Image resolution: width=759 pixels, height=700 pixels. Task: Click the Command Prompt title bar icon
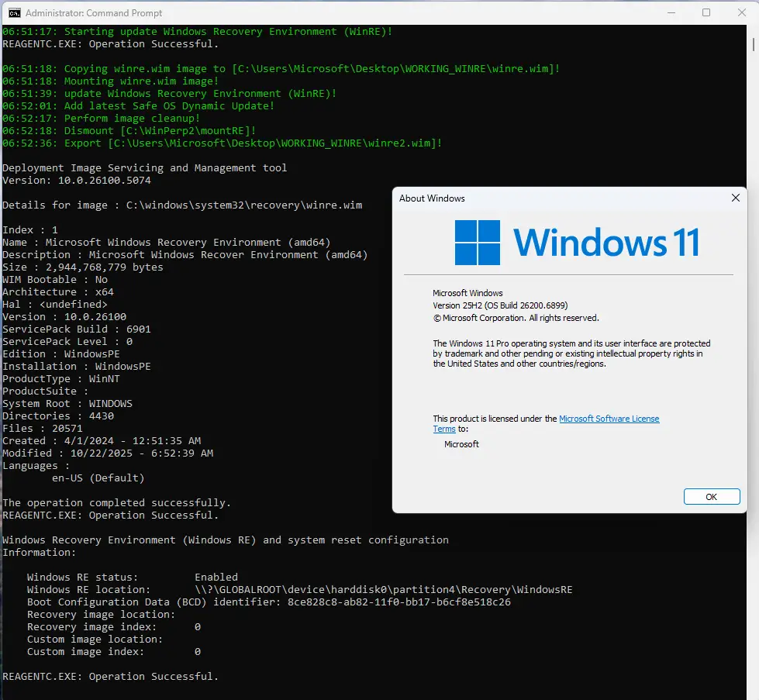[15, 12]
